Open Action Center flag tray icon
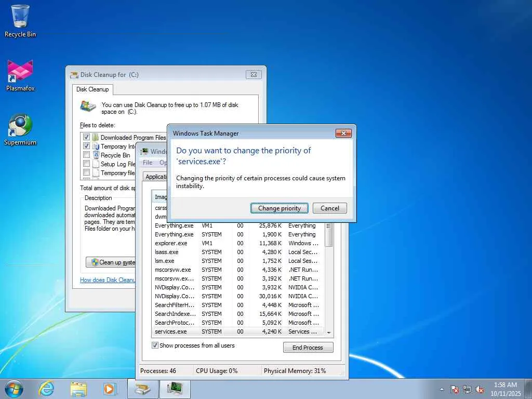This screenshot has width=532, height=399. click(455, 390)
